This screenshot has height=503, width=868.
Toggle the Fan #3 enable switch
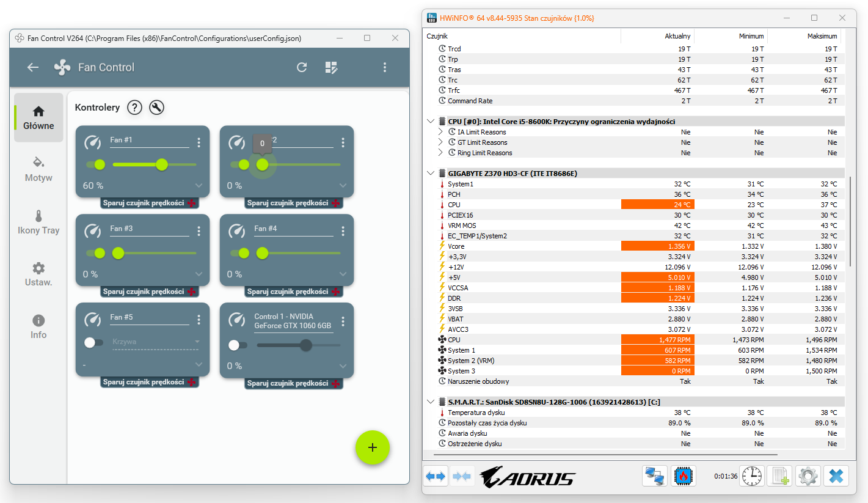click(95, 253)
